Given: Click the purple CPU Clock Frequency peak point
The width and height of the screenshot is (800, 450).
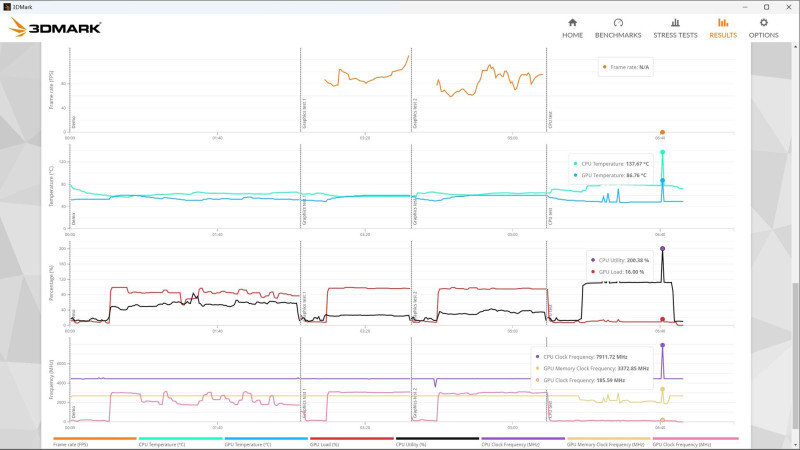Looking at the screenshot, I should click(x=662, y=345).
